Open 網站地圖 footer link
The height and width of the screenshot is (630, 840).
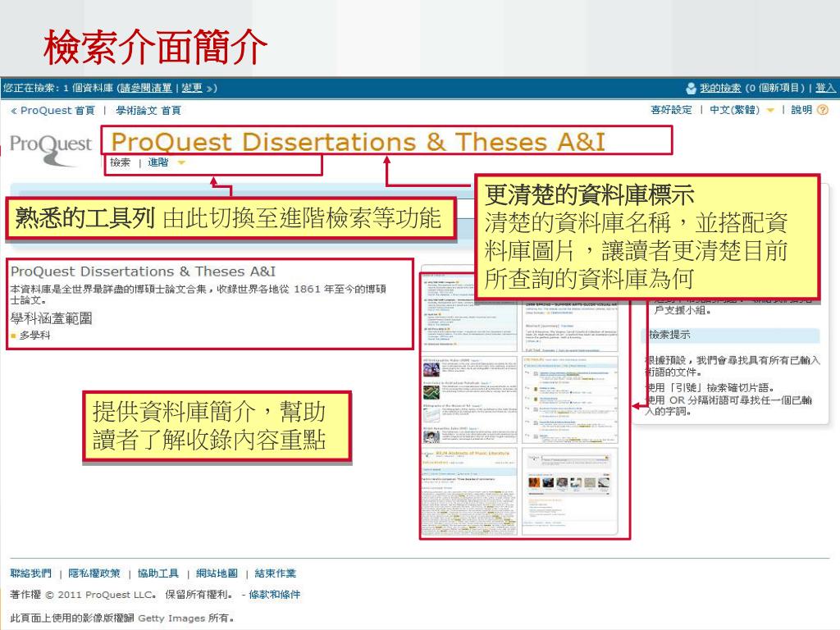217,573
